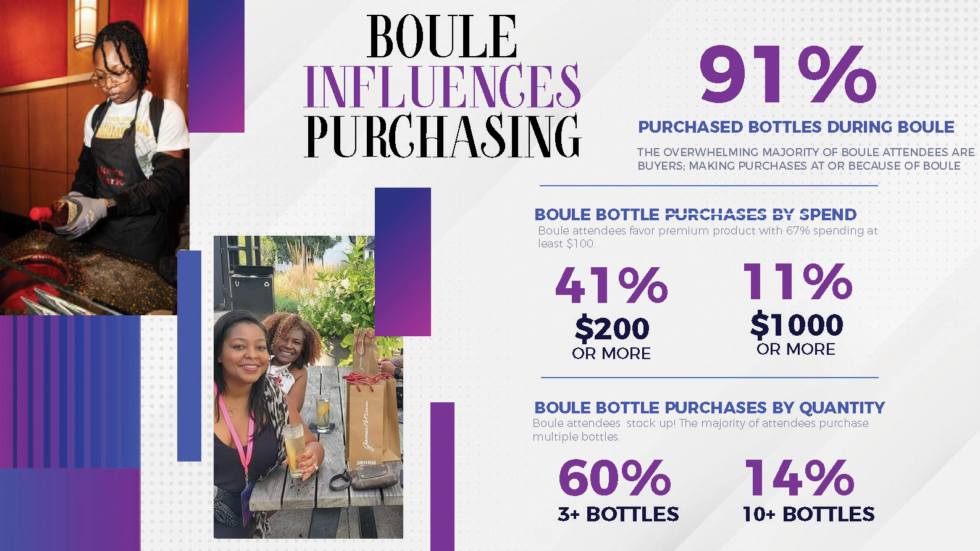
Task: Select the purple INFLUENCES heading
Action: click(442, 86)
